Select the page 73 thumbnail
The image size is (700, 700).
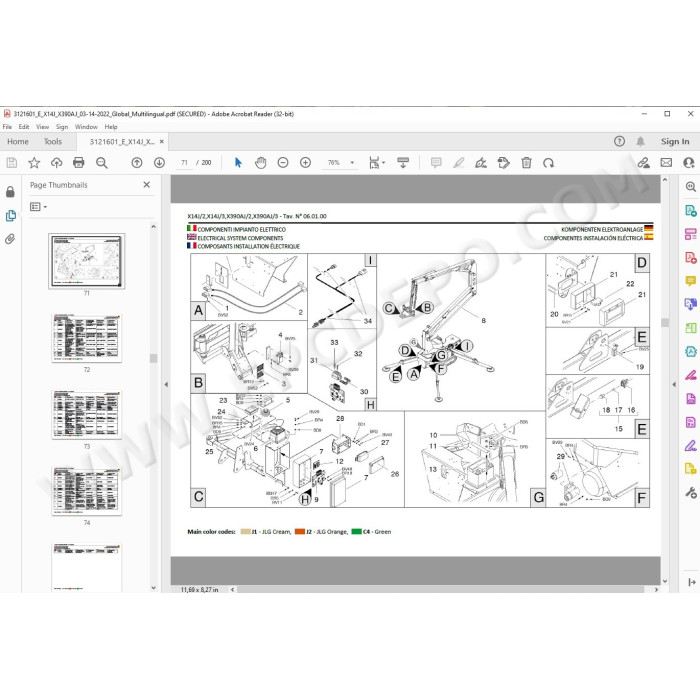coord(87,414)
